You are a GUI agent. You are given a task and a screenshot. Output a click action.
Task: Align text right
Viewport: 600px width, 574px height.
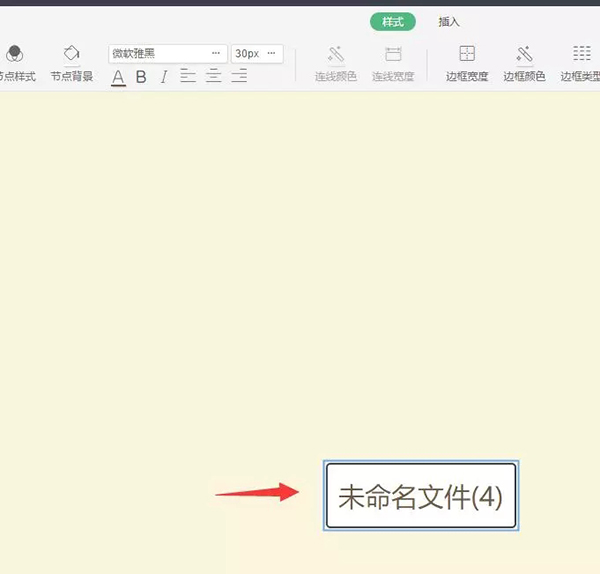pyautogui.click(x=239, y=76)
